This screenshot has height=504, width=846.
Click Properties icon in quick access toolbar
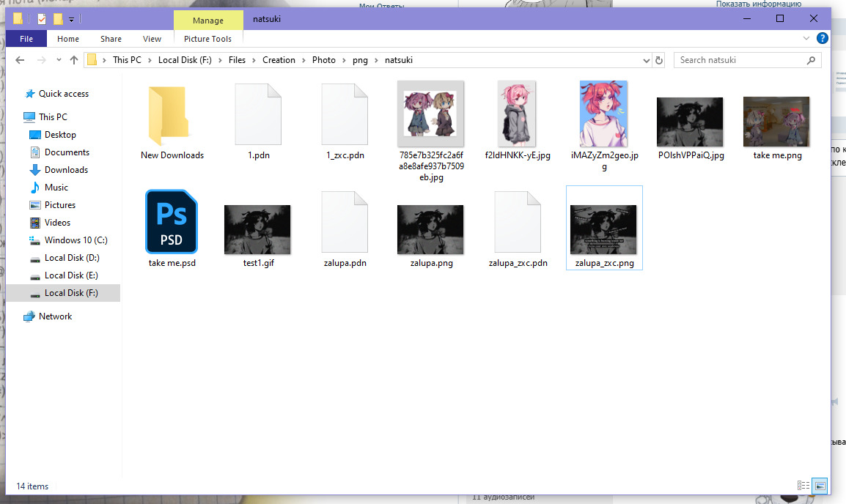[42, 19]
